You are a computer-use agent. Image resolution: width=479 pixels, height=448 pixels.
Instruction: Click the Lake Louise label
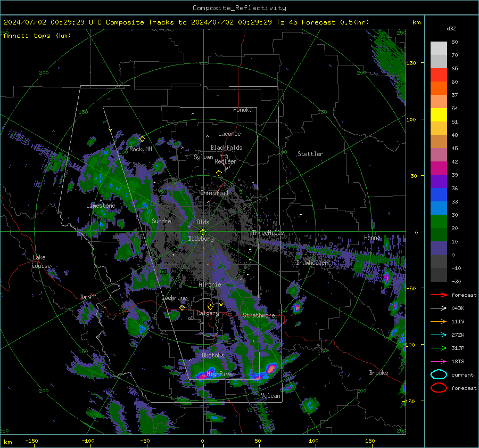[x=41, y=262]
